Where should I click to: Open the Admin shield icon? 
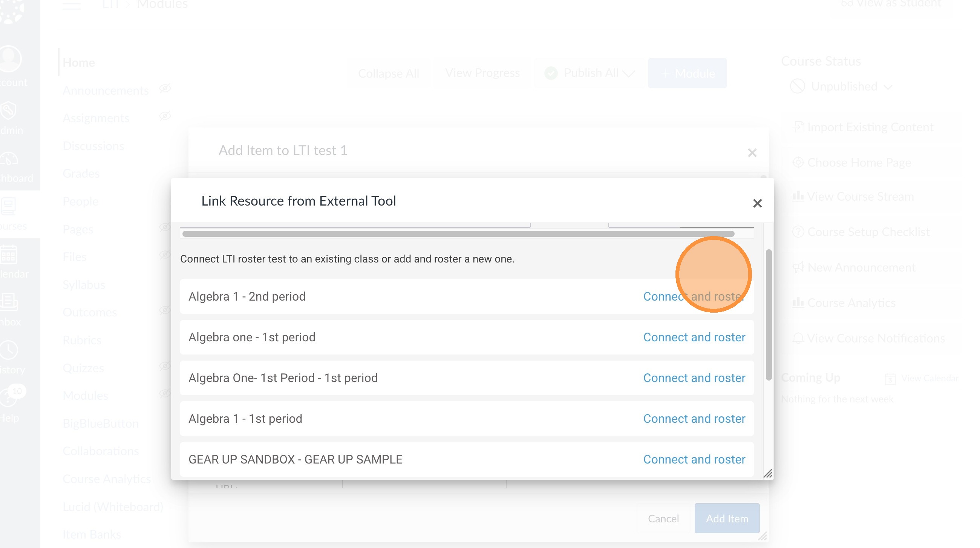[x=8, y=111]
